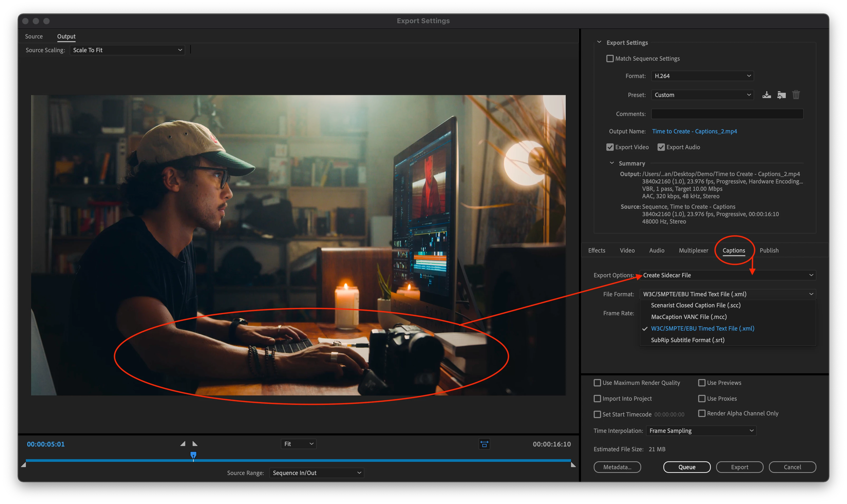This screenshot has width=847, height=504.
Task: Click the output name Captions_2.mp4 link
Action: click(694, 131)
